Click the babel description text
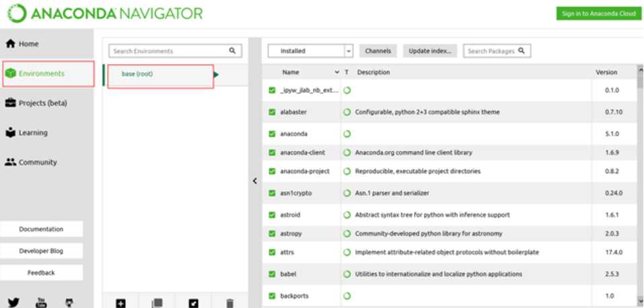This screenshot has height=308, width=644. click(x=439, y=274)
